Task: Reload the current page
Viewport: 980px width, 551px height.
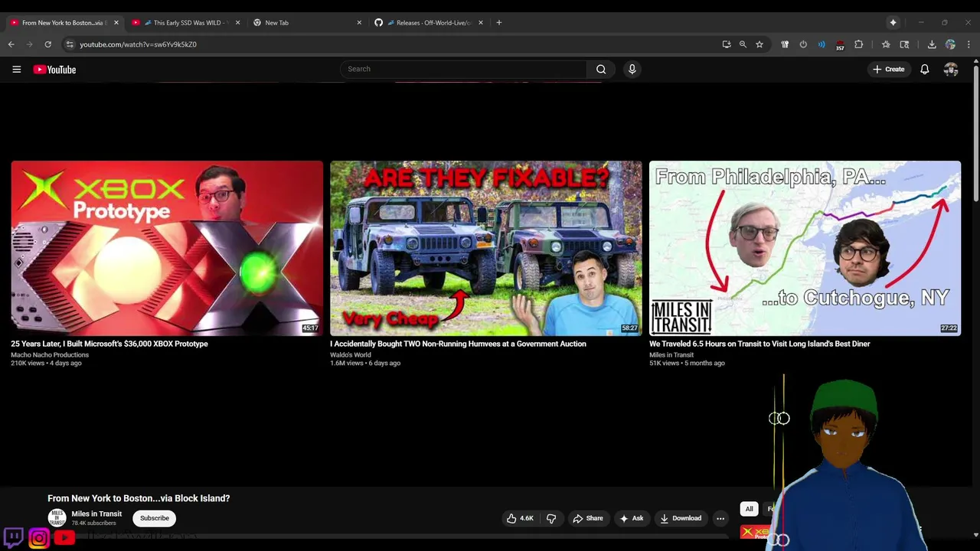Action: [x=47, y=44]
